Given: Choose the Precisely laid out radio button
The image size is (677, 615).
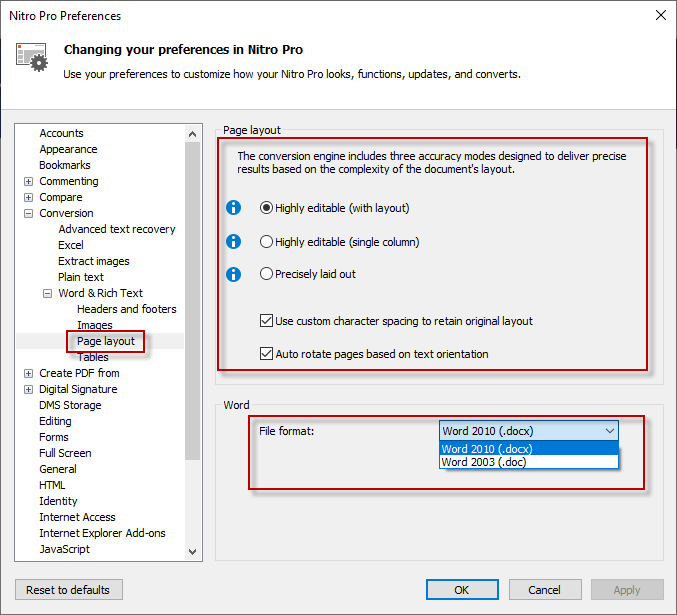Looking at the screenshot, I should click(266, 274).
